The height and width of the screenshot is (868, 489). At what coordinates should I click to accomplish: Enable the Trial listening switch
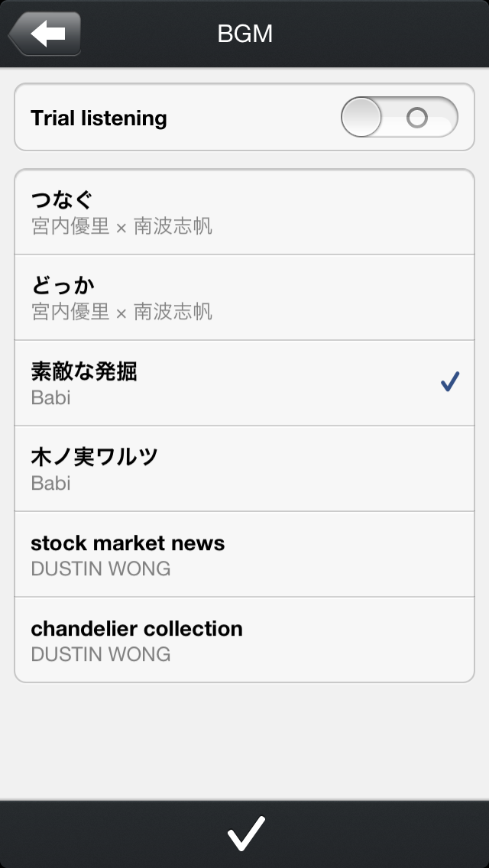coord(399,118)
